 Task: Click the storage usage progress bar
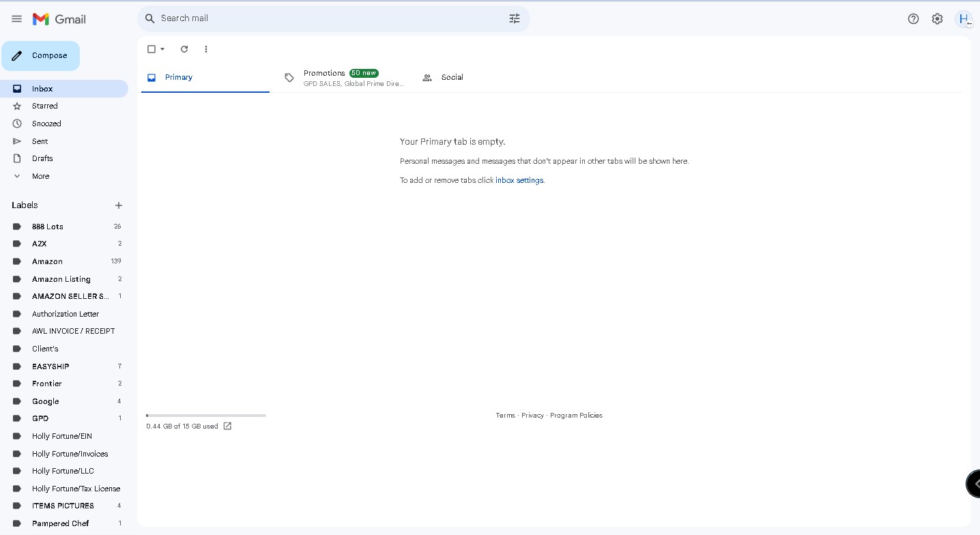tap(206, 416)
